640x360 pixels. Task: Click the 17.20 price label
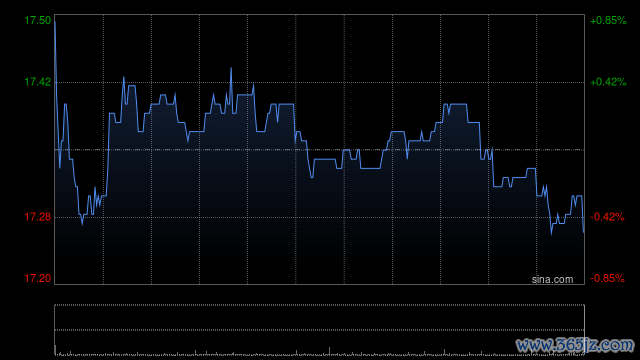[x=38, y=278]
